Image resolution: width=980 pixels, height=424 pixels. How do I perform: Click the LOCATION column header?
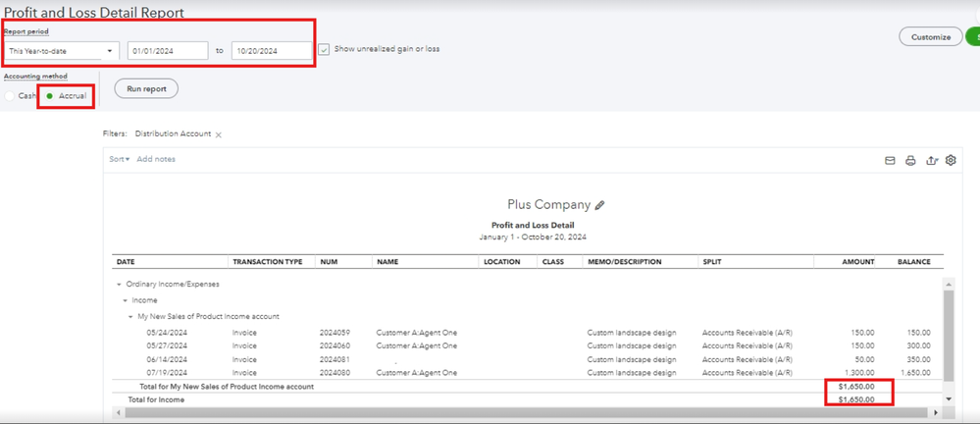click(x=502, y=262)
